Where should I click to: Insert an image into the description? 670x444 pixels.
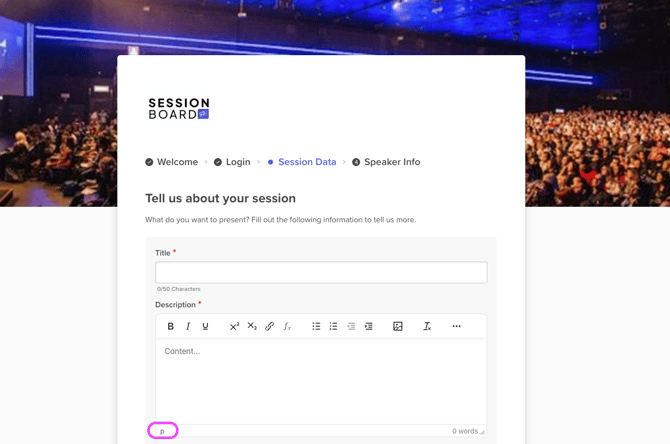(397, 326)
